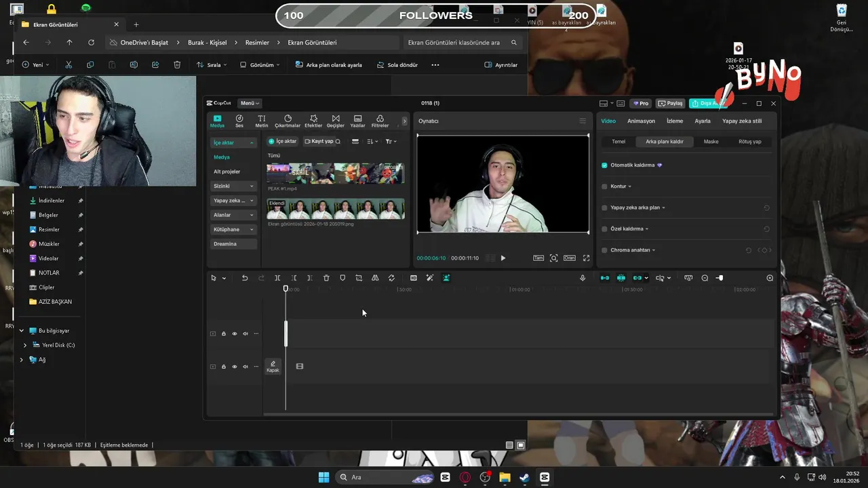Click the delete trash icon in File Explorer toolbar
This screenshot has height=488, width=868.
point(177,65)
